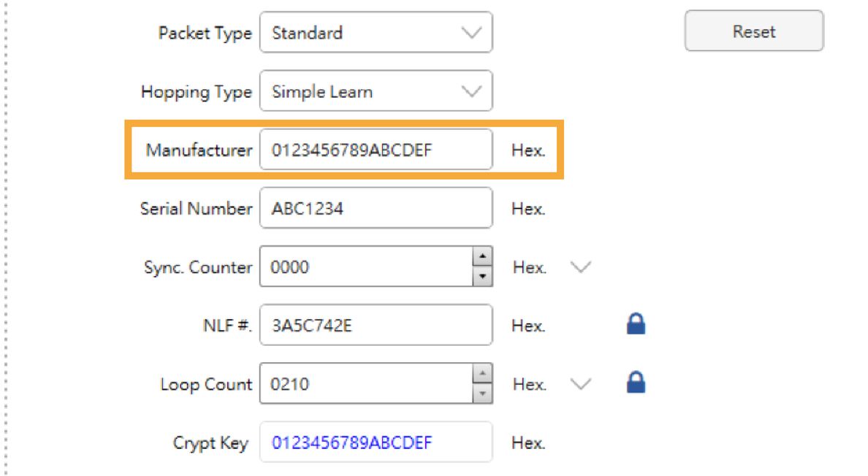The width and height of the screenshot is (868, 476).
Task: Decrease Sync. Counter with down arrow
Action: 482,276
